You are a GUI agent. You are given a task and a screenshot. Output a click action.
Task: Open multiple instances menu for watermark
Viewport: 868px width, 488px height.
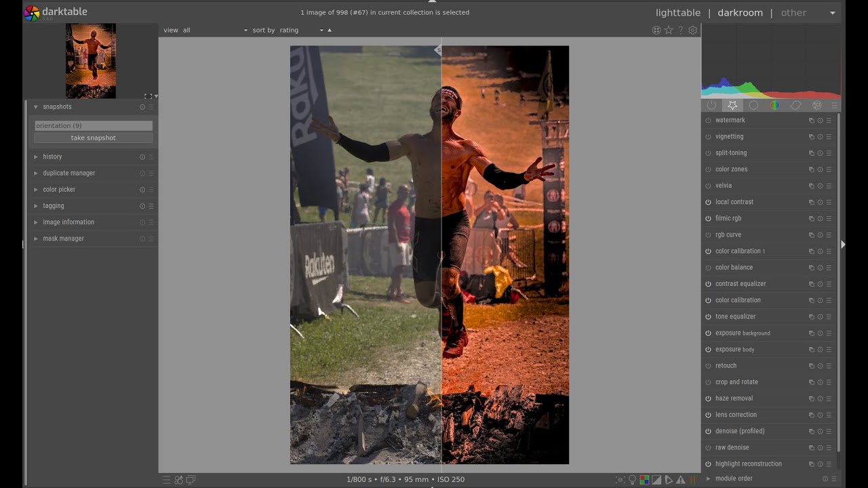point(811,120)
